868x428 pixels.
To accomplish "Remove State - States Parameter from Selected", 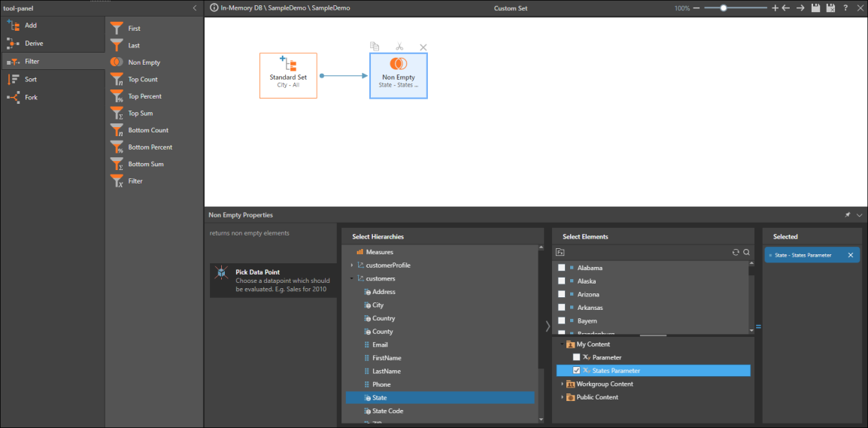I will coord(851,255).
